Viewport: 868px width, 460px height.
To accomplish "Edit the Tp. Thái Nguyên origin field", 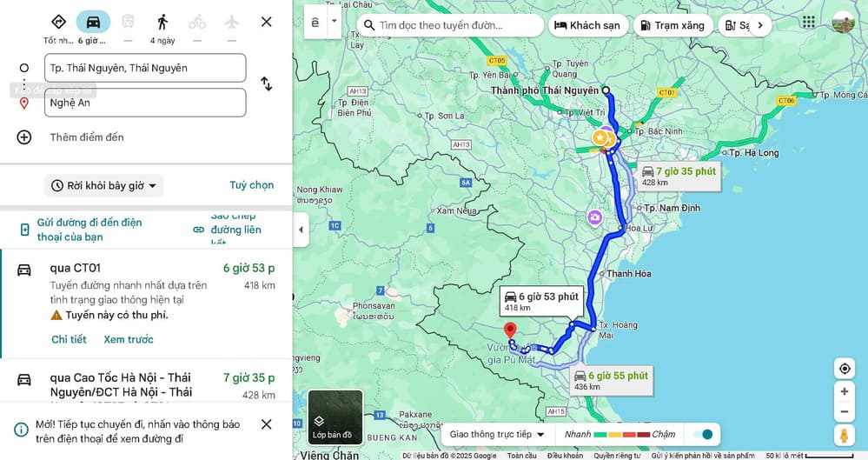I will 145,68.
